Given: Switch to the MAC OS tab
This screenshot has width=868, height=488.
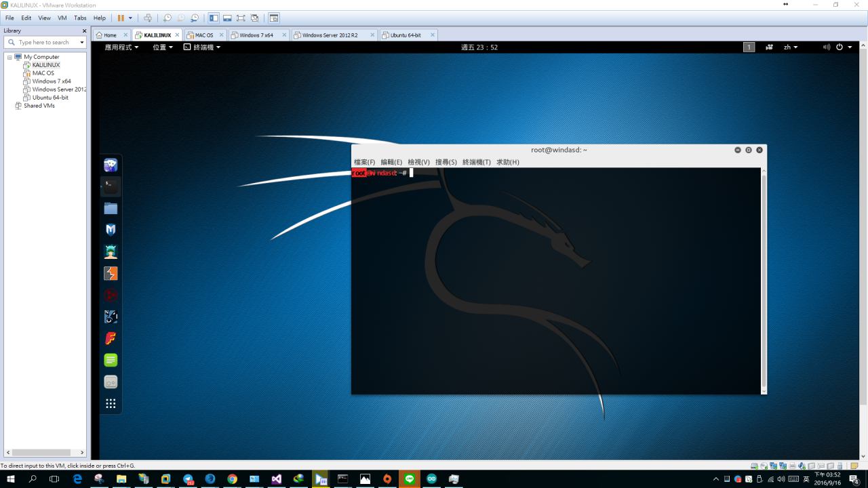Looking at the screenshot, I should [204, 35].
